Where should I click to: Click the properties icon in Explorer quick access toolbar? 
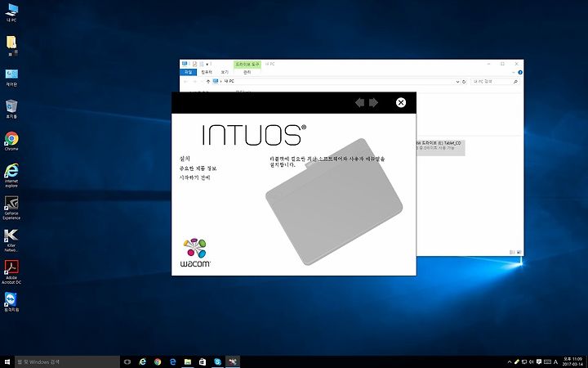click(194, 65)
